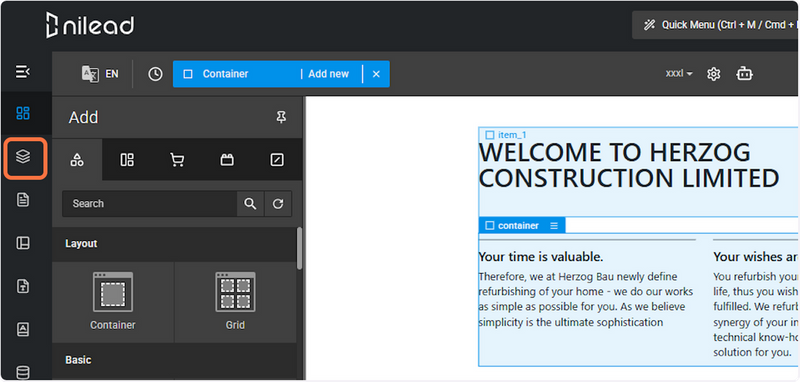
Task: Pin the Add panel
Action: pos(281,117)
